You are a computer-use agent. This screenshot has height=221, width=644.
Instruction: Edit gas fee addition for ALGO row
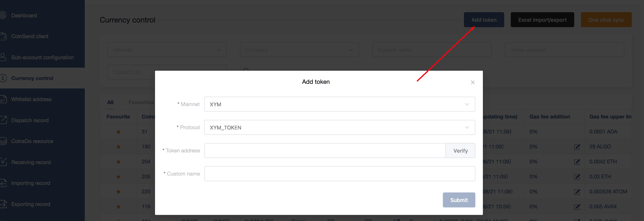pyautogui.click(x=577, y=147)
